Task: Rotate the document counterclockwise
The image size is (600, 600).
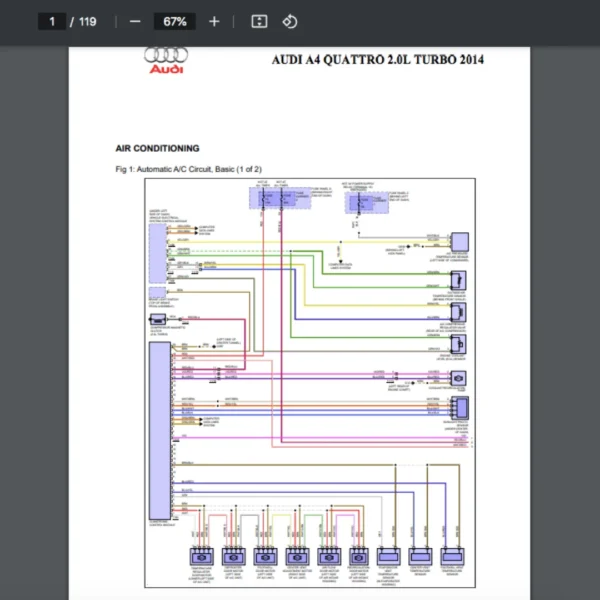Action: click(x=289, y=21)
